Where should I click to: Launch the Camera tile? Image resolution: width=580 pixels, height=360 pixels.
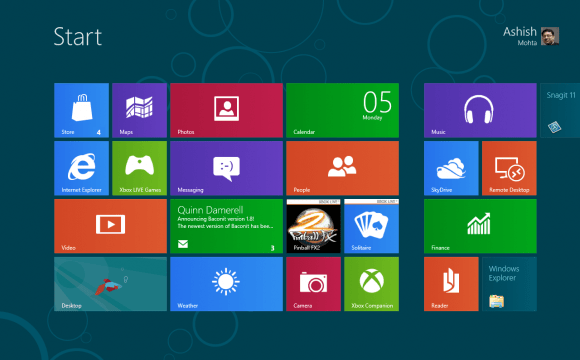click(x=314, y=284)
